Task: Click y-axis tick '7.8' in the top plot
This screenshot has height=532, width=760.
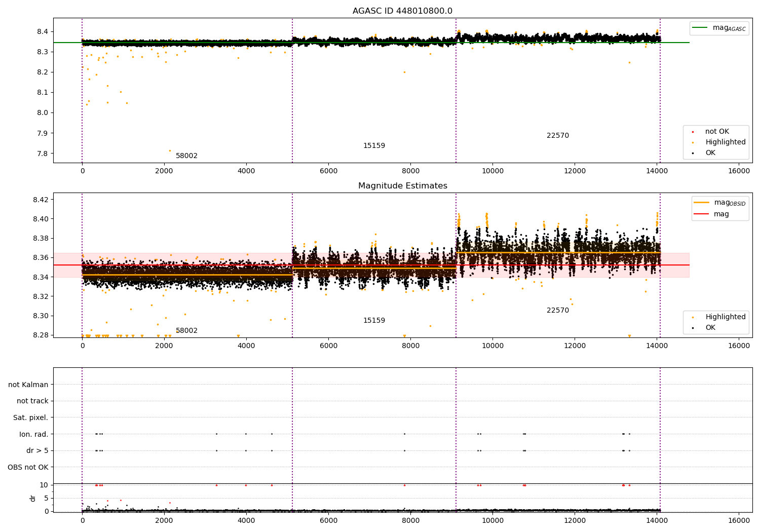Action: [42, 154]
